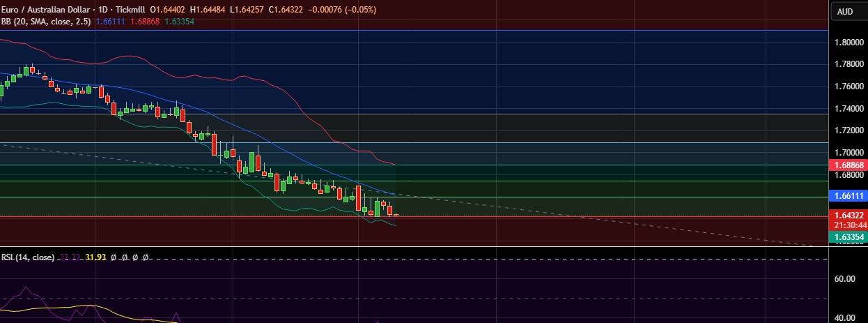The image size is (868, 323).
Task: Click the Euro / Australian Dollar symbol title
Action: (x=44, y=9)
